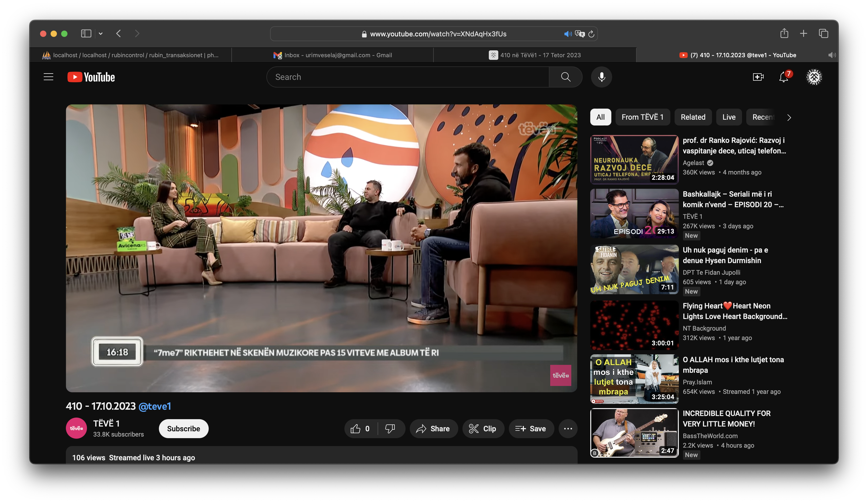Image resolution: width=868 pixels, height=503 pixels.
Task: Open 'Flying Heart Heart Neon' title
Action: [735, 311]
